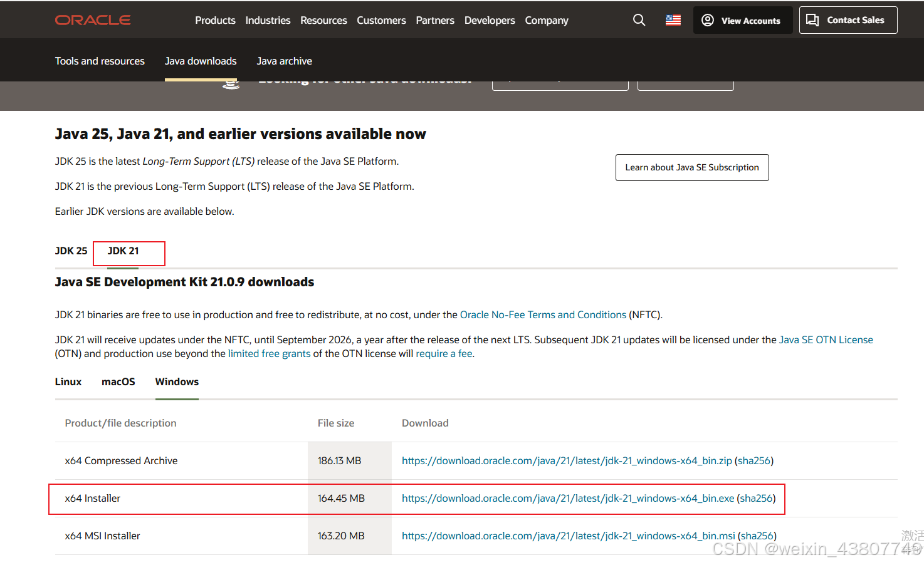Select the US flag country icon
Viewport: 924px width, 565px height.
click(x=673, y=20)
